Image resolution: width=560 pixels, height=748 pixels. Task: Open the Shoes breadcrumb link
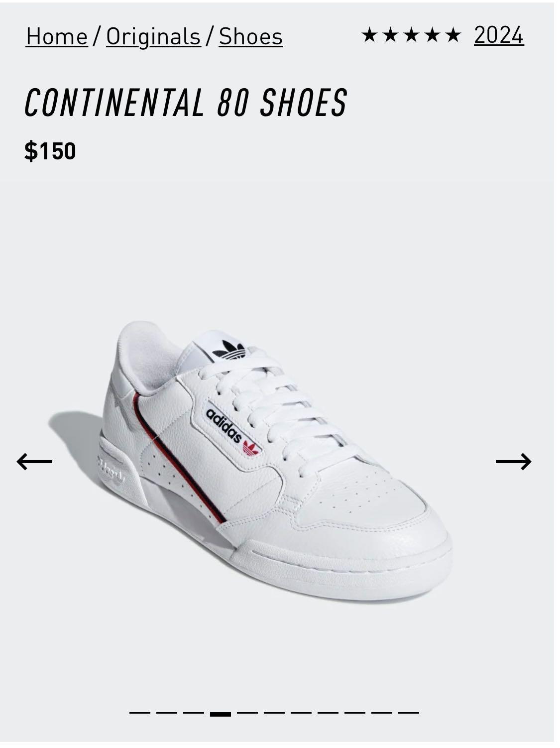(x=251, y=36)
